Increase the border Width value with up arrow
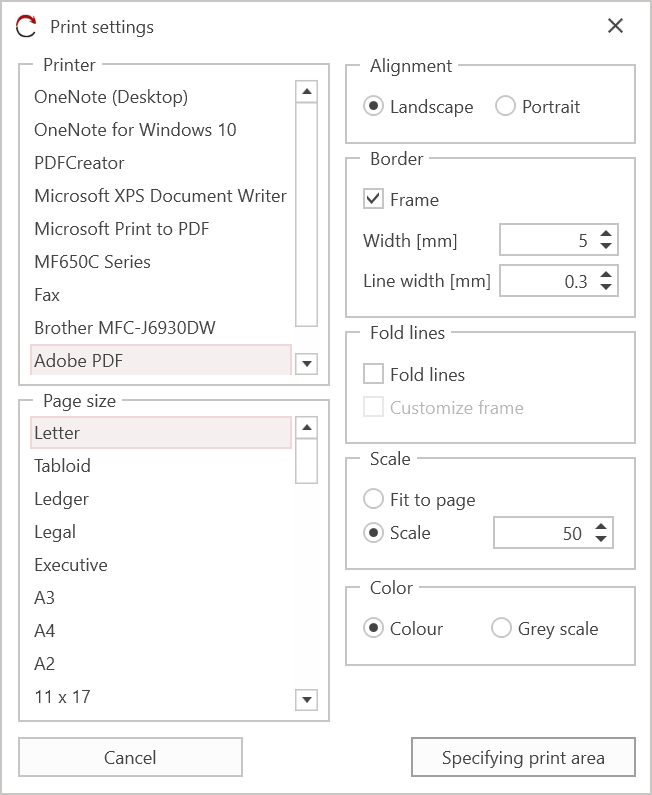Screen dimensions: 652x795 (x=606, y=234)
